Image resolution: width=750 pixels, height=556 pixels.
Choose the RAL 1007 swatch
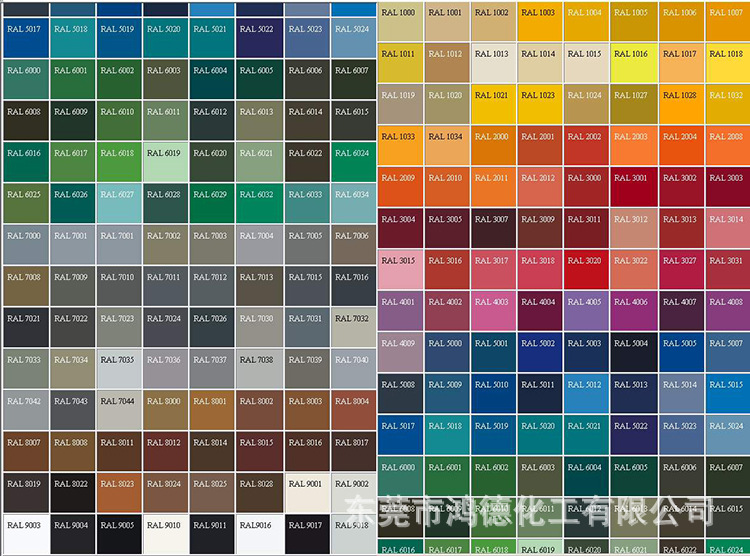pyautogui.click(x=728, y=22)
